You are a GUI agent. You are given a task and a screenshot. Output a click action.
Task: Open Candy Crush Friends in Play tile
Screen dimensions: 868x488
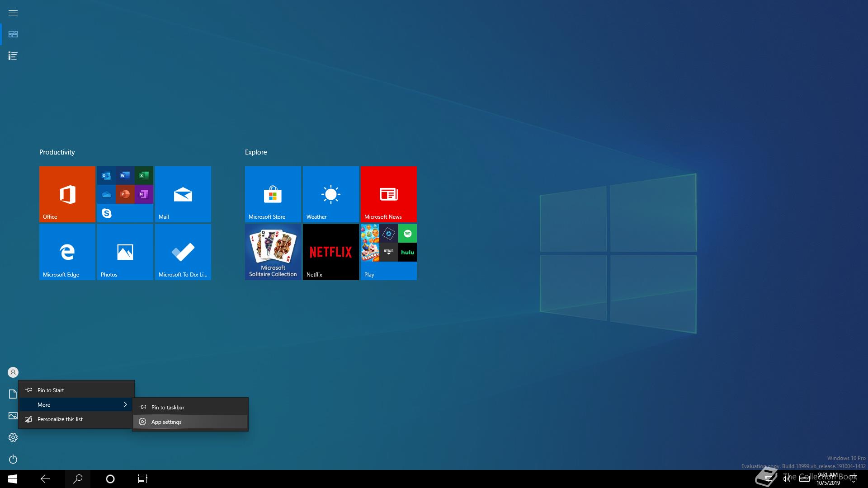click(x=370, y=252)
